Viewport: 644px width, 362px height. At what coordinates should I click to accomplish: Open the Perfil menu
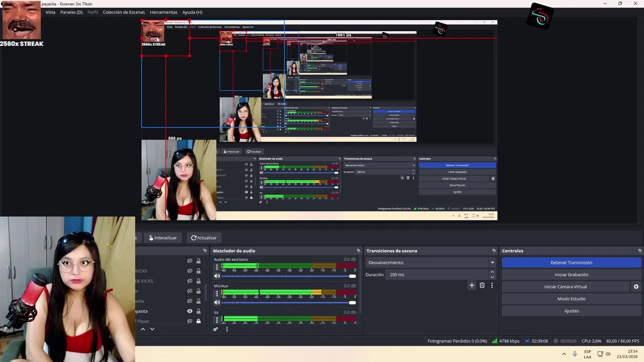pyautogui.click(x=93, y=12)
